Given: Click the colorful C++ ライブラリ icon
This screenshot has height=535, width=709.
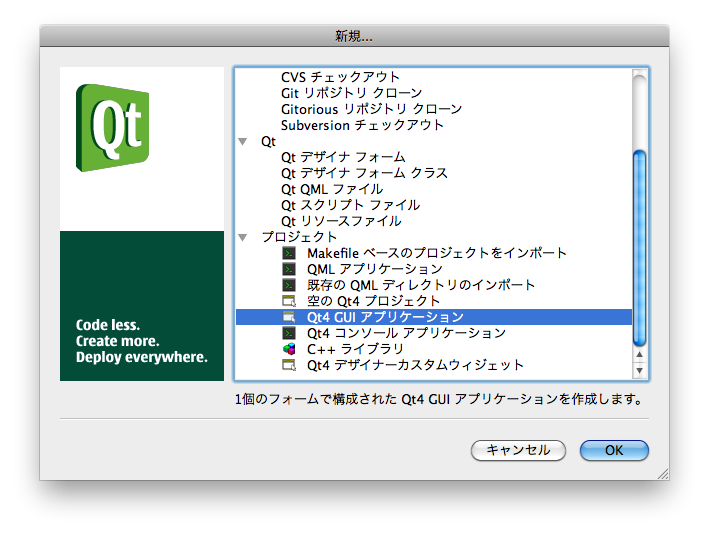Looking at the screenshot, I should 289,349.
